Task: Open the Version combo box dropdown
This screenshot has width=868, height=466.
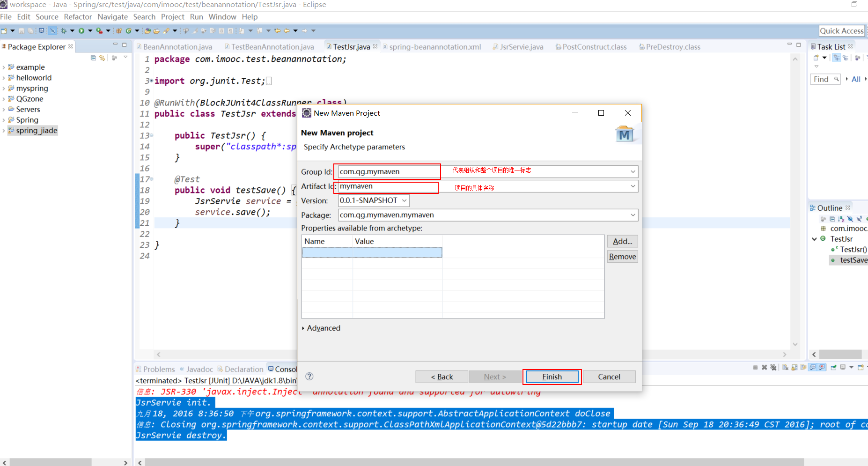Action: (x=404, y=200)
